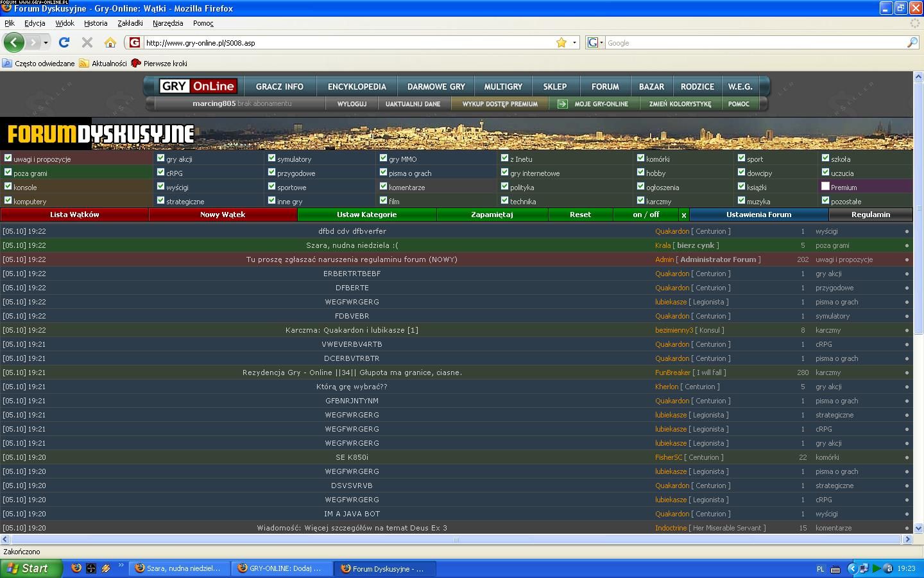Toggle the książki checkbox
The width and height of the screenshot is (924, 578).
click(x=741, y=186)
